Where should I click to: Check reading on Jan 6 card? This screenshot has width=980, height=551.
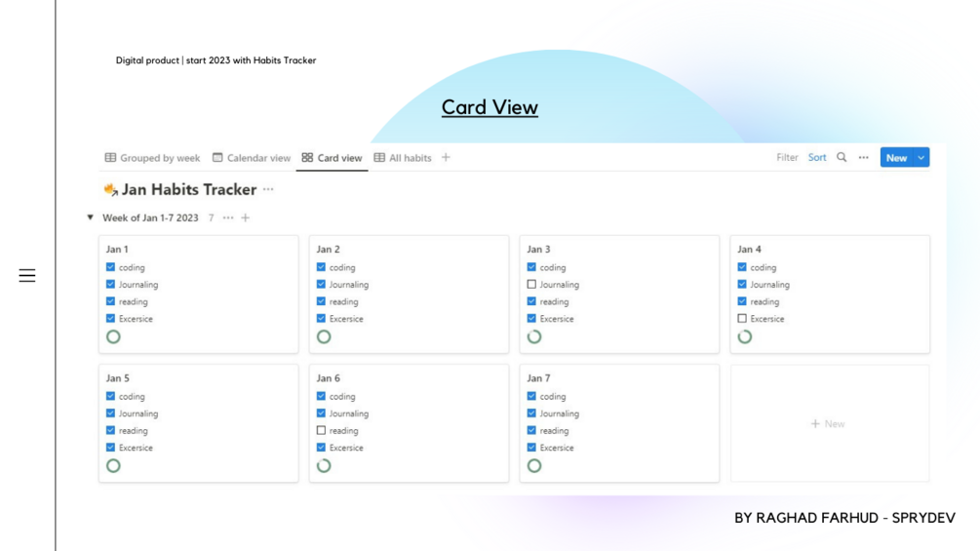point(321,430)
